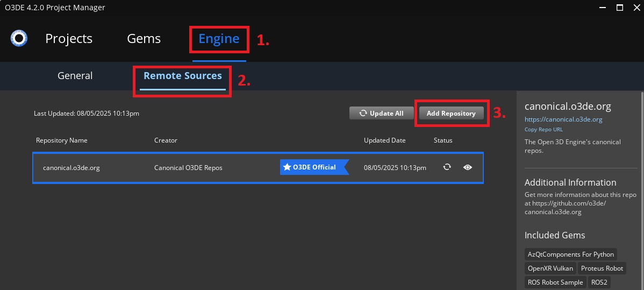Click the Canonical O3DE Repos creator text
The width and height of the screenshot is (644, 290).
(x=188, y=167)
